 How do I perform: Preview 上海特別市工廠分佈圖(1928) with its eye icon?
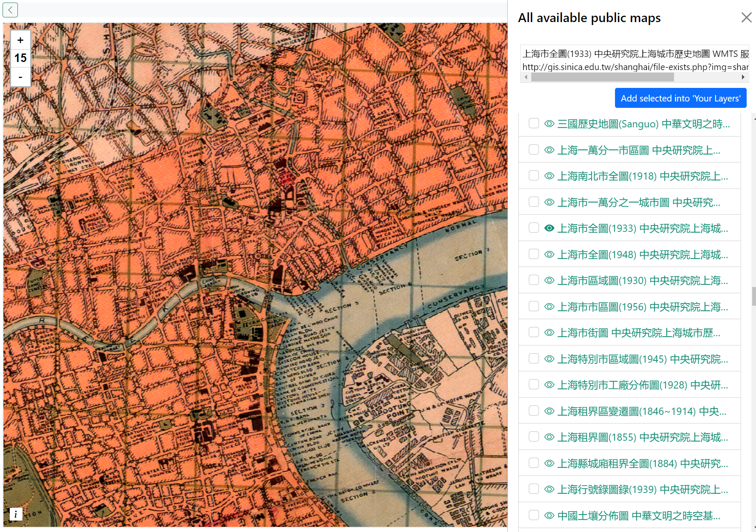(x=549, y=385)
